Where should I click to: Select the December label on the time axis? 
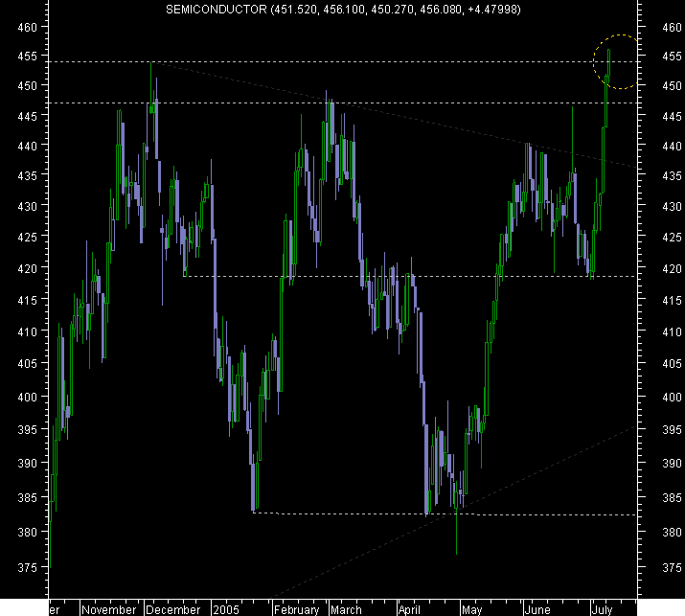pyautogui.click(x=173, y=609)
